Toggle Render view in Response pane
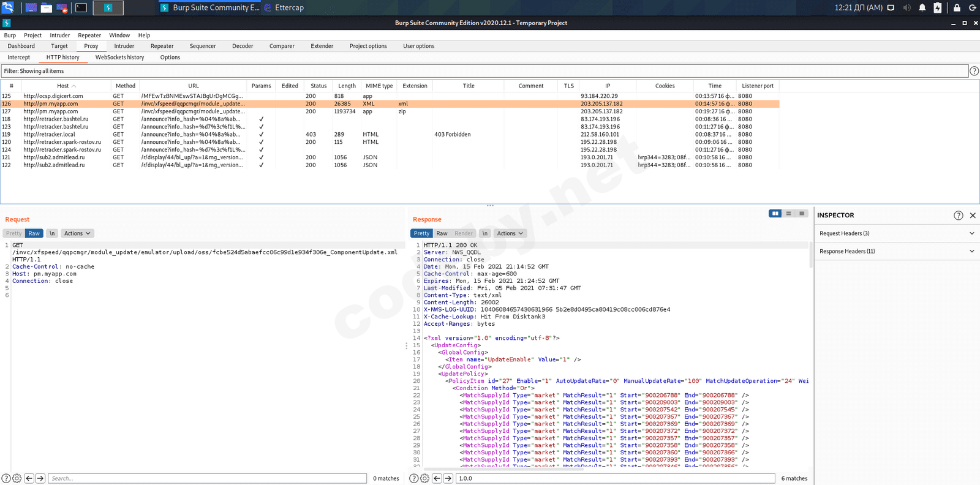980x485 pixels. 464,233
